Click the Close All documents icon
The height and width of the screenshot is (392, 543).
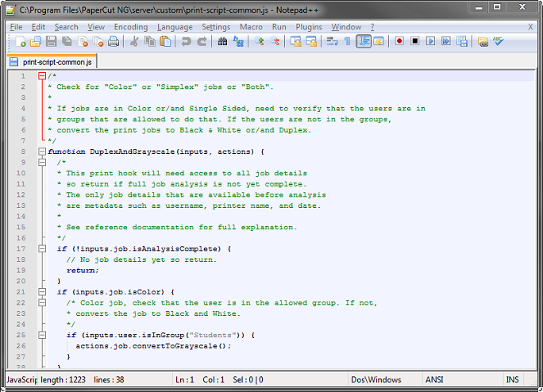98,41
